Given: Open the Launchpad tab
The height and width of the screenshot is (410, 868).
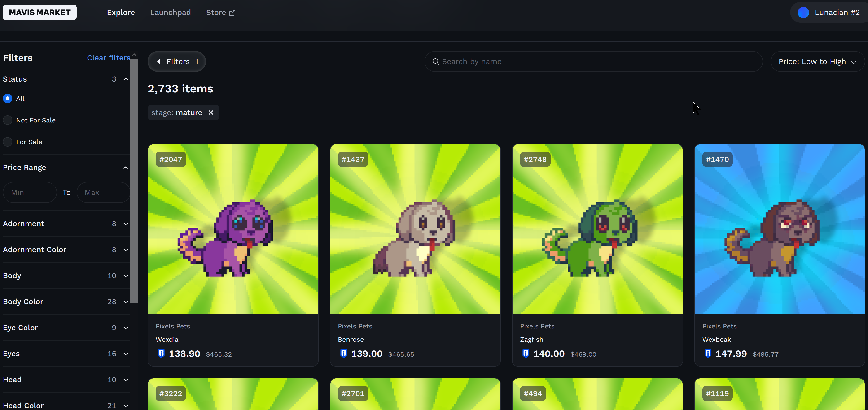Looking at the screenshot, I should pyautogui.click(x=170, y=13).
